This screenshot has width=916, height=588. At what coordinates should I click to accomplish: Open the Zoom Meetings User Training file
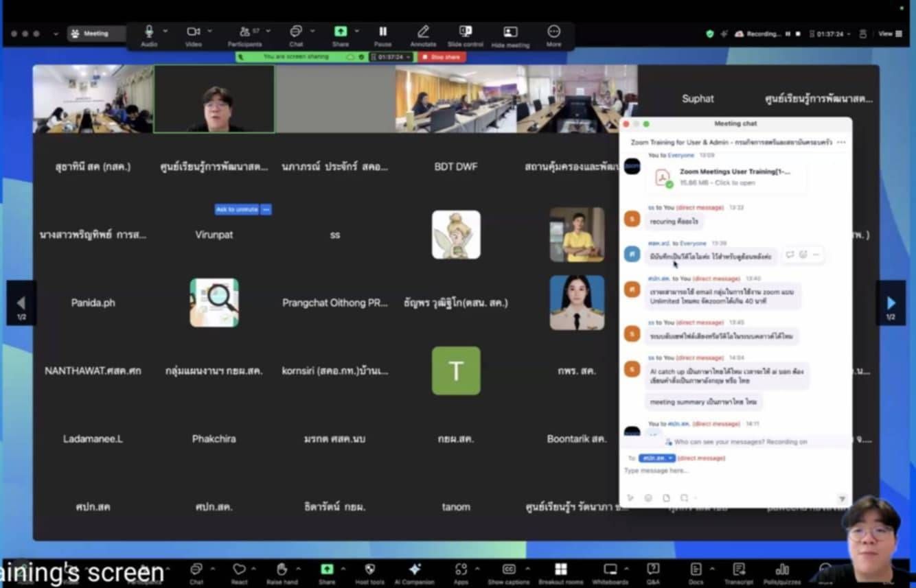[x=725, y=177]
